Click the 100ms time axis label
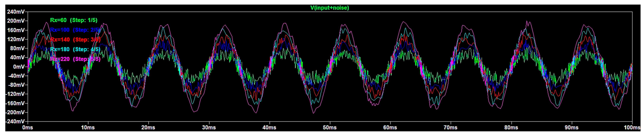The width and height of the screenshot is (644, 136). click(632, 128)
